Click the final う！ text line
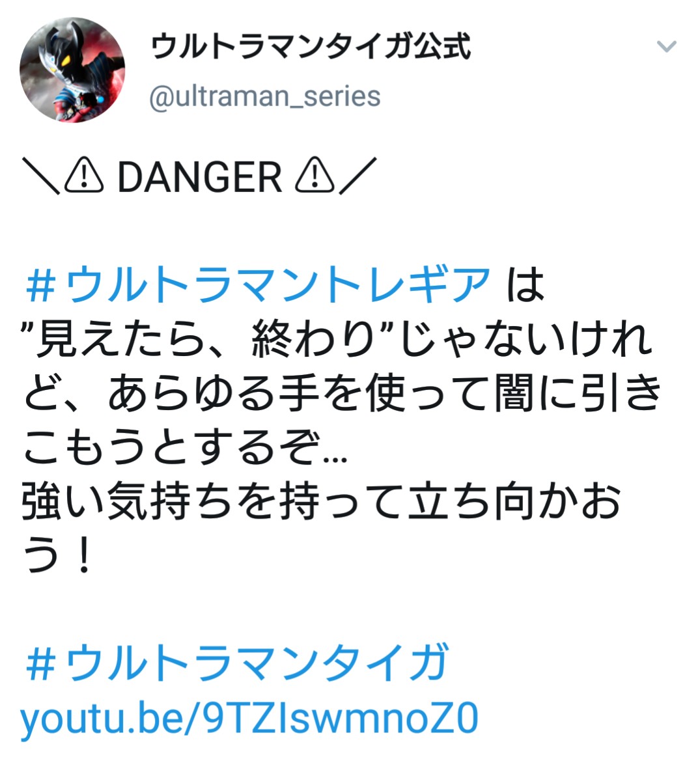The width and height of the screenshot is (700, 759). tap(57, 556)
